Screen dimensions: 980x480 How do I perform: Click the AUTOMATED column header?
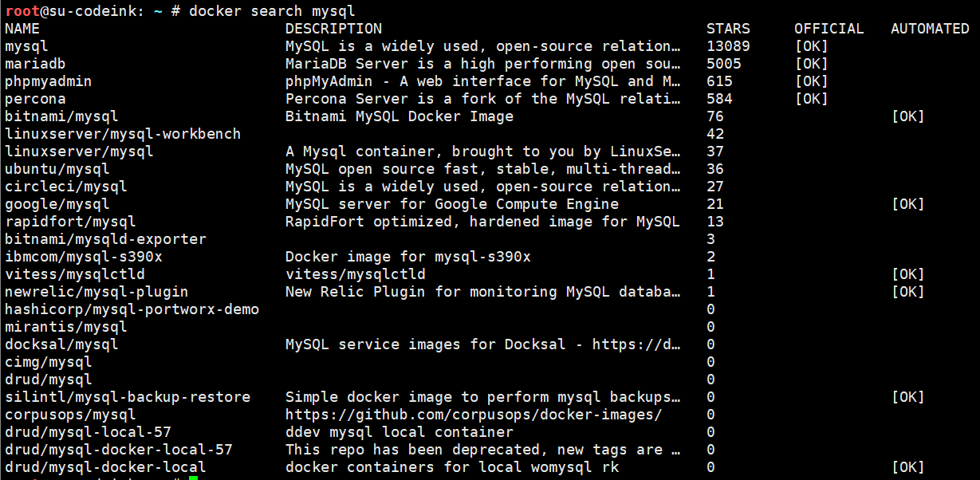(930, 29)
